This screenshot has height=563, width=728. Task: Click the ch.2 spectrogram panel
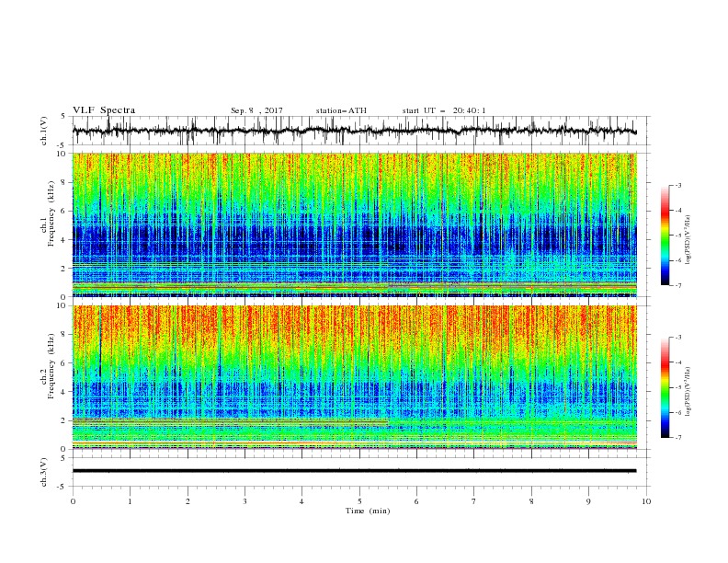pyautogui.click(x=354, y=377)
